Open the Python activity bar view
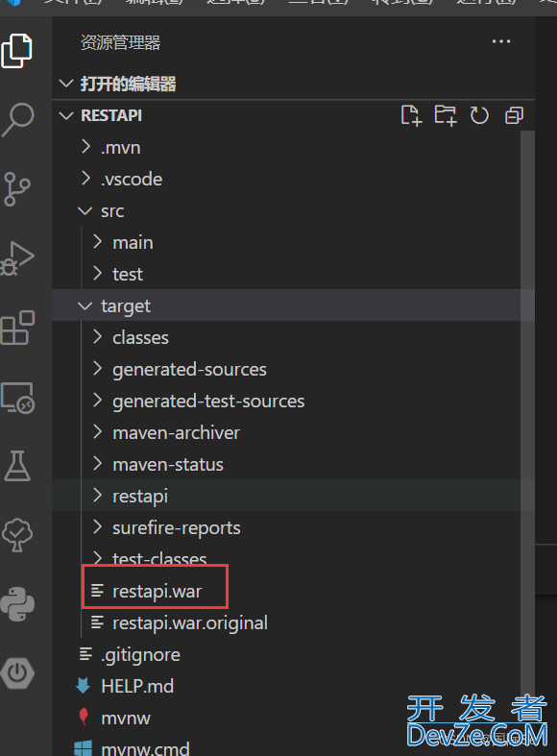This screenshot has width=557, height=756. pos(17,603)
